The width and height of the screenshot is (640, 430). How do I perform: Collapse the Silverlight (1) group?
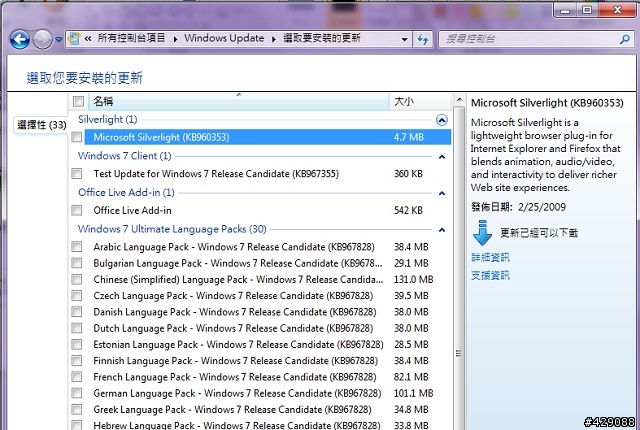pyautogui.click(x=442, y=120)
